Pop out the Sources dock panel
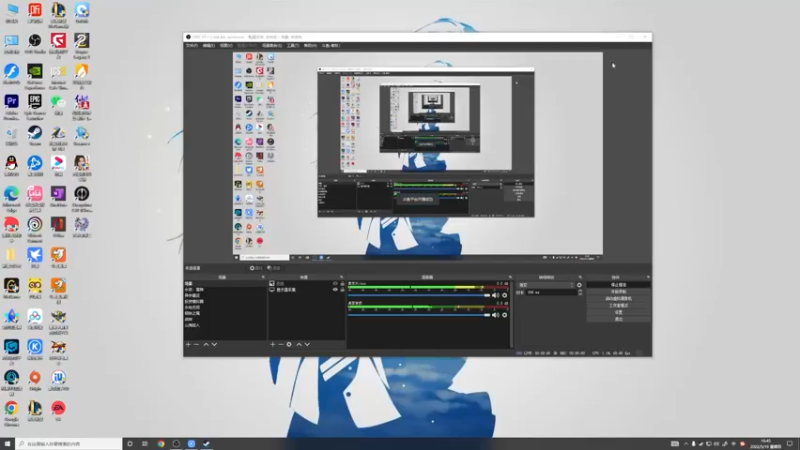 coord(341,277)
